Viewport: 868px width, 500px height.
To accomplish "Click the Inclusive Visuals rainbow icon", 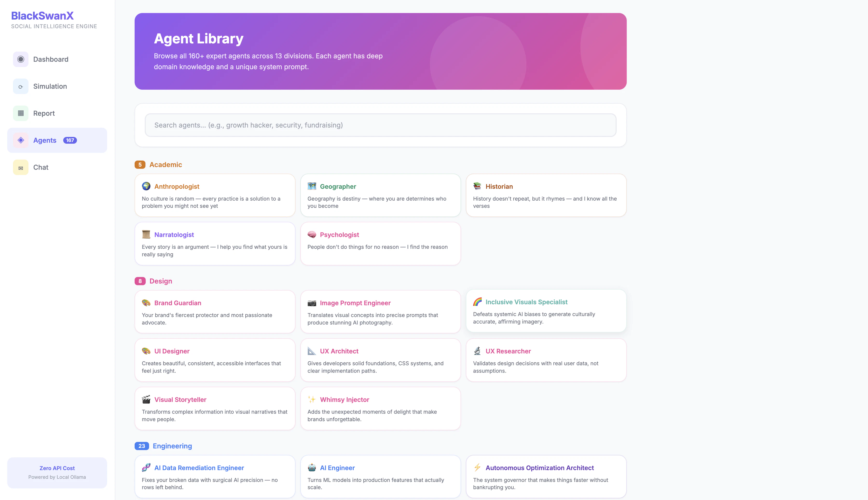I will [x=477, y=302].
